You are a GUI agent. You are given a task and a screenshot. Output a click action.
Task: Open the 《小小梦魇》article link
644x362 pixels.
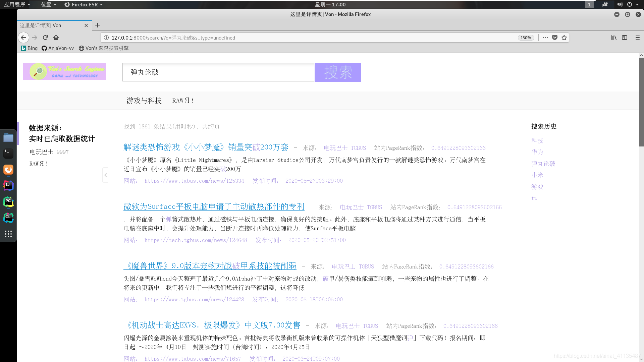(x=206, y=147)
